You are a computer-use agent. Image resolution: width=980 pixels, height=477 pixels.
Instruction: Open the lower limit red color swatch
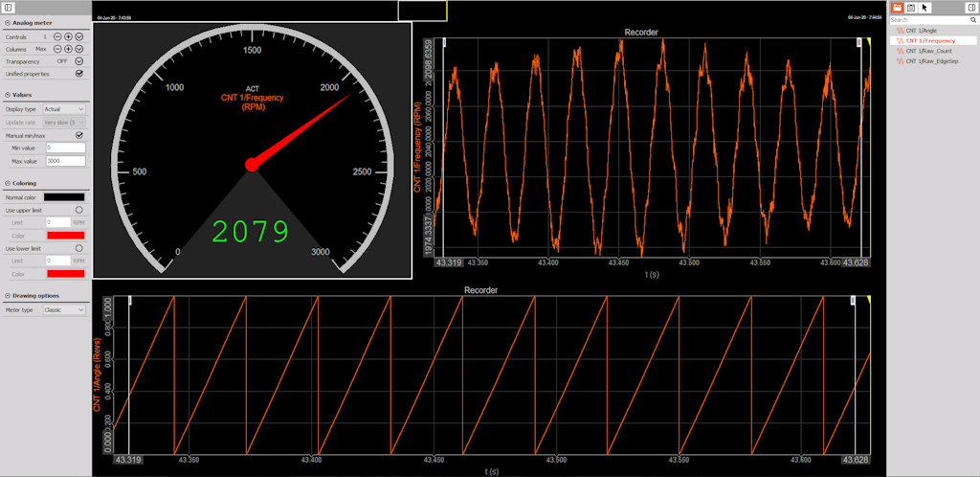tap(65, 274)
